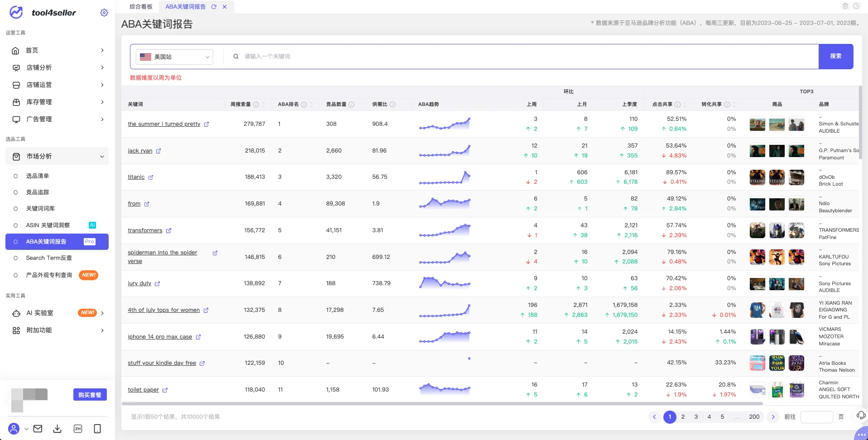Expand 店铺运营 menu
868x440 pixels.
pos(57,85)
